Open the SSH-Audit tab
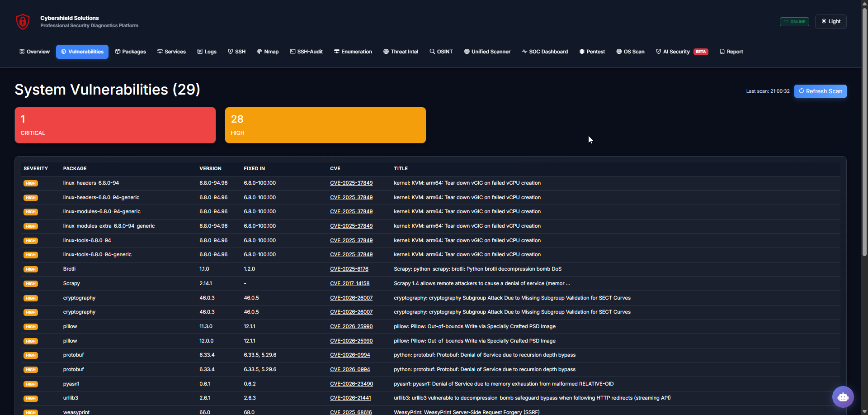The image size is (868, 415). click(x=306, y=52)
